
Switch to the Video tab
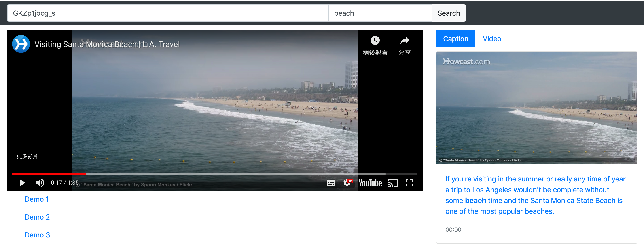(x=491, y=39)
